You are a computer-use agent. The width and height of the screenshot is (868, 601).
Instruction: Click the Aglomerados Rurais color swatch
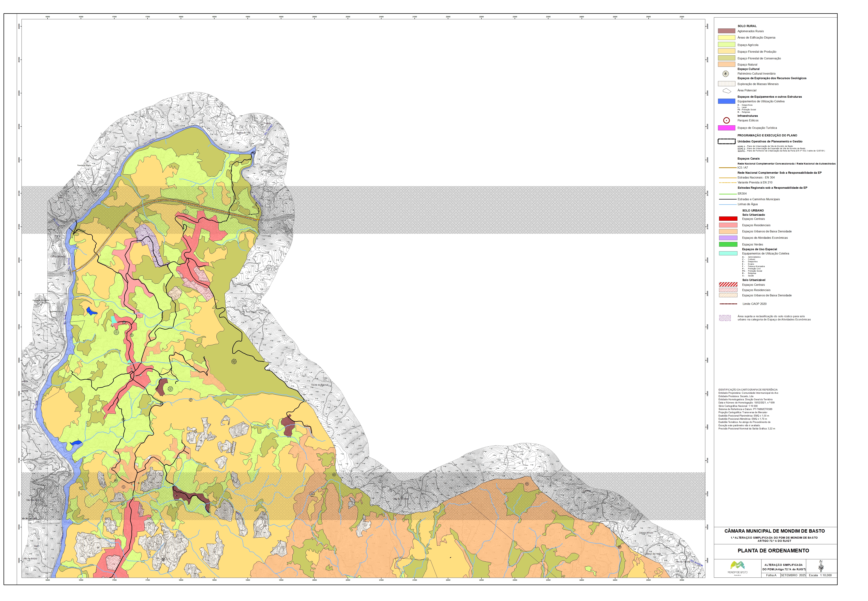(x=726, y=31)
